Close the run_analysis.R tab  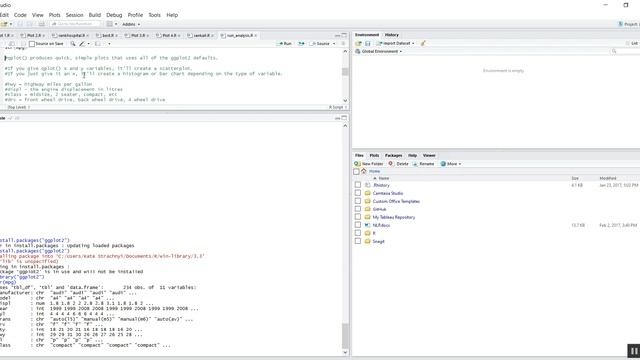tap(256, 36)
